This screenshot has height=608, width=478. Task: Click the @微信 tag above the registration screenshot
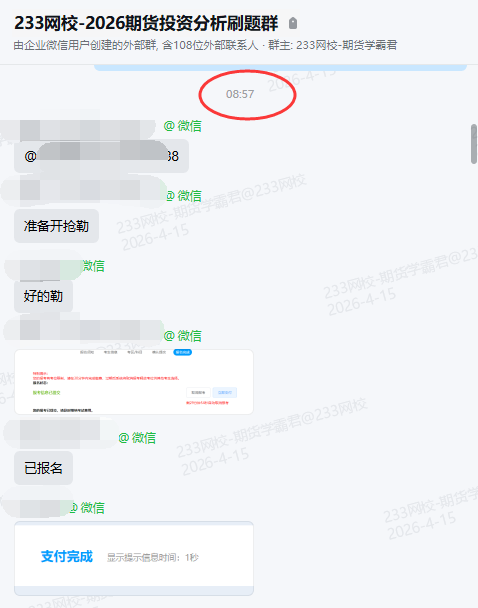(x=183, y=336)
